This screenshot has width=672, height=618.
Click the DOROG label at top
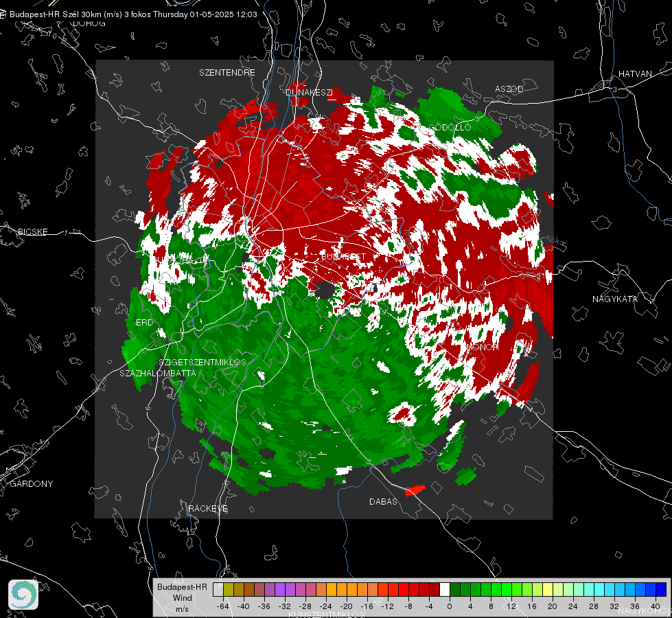coord(89,23)
